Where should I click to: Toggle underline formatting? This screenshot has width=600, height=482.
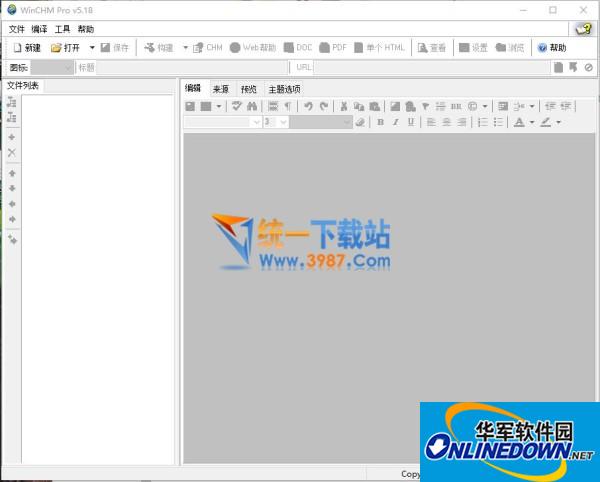coord(411,122)
